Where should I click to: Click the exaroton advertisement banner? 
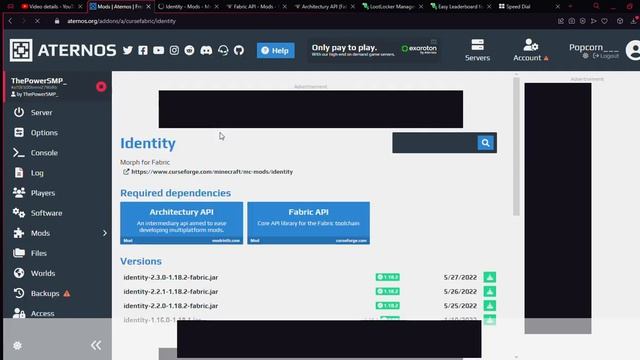(x=373, y=50)
